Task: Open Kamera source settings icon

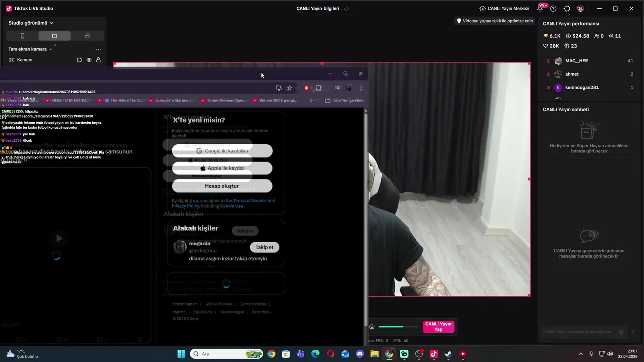Action: click(79, 60)
